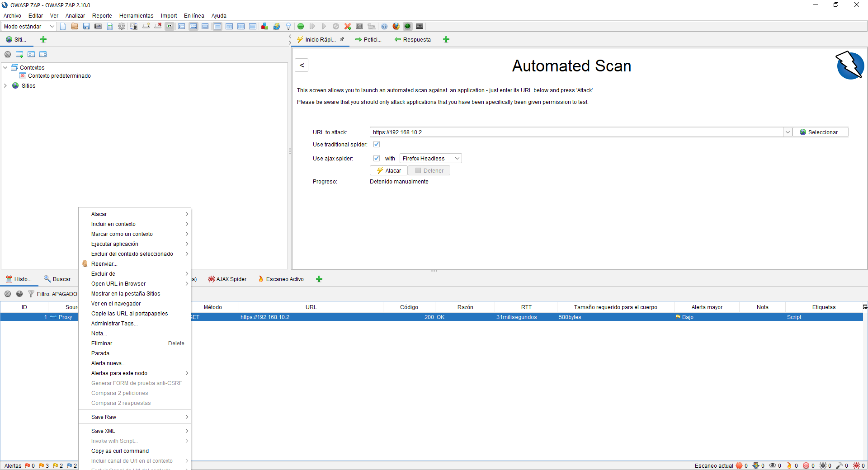Click the current scan eye icon in status bar
The image size is (868, 470).
[x=773, y=465]
